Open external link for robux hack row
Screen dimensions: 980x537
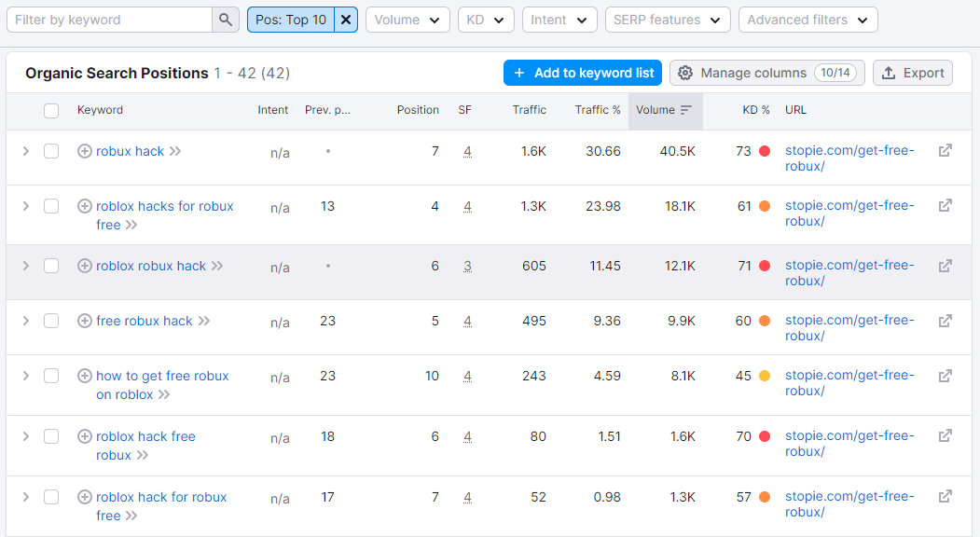pyautogui.click(x=945, y=150)
